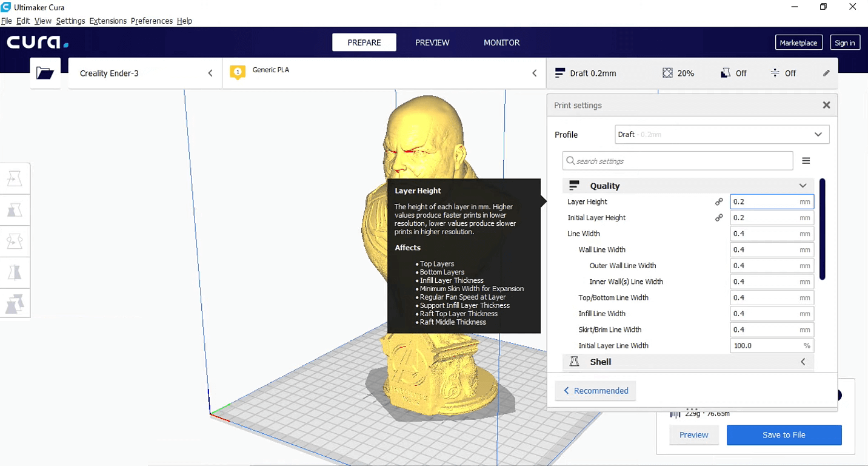
Task: Click the Infill Line Width field
Action: 772,314
